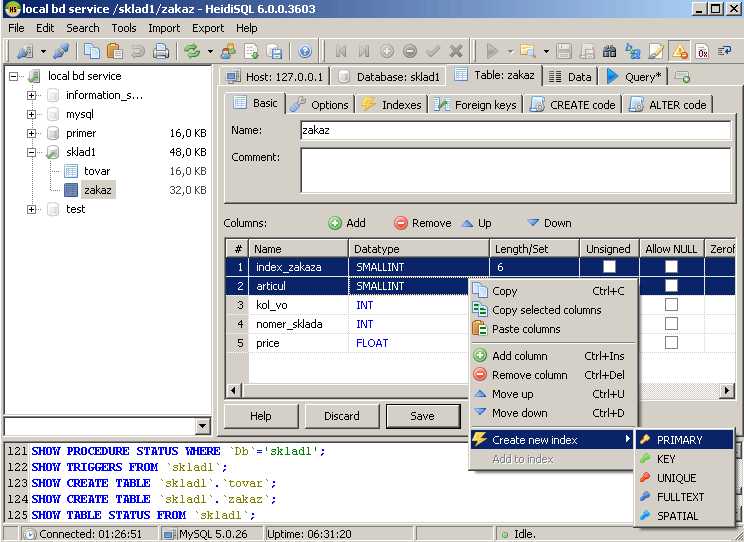
Task: Click the Comment text area
Action: (x=516, y=170)
